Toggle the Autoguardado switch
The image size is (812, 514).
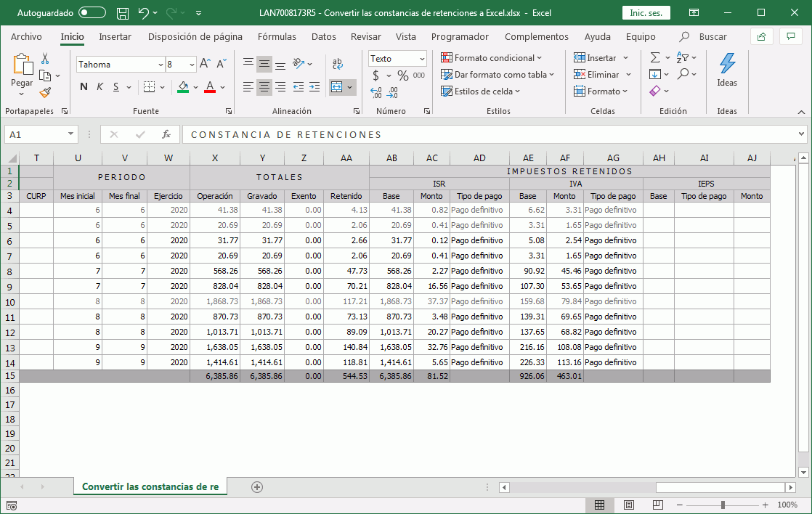92,13
